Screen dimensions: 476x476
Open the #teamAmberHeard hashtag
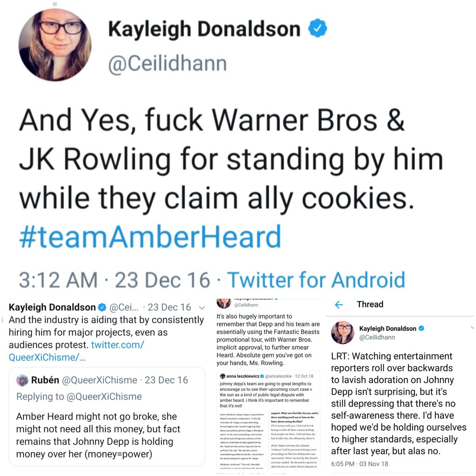coord(150,236)
